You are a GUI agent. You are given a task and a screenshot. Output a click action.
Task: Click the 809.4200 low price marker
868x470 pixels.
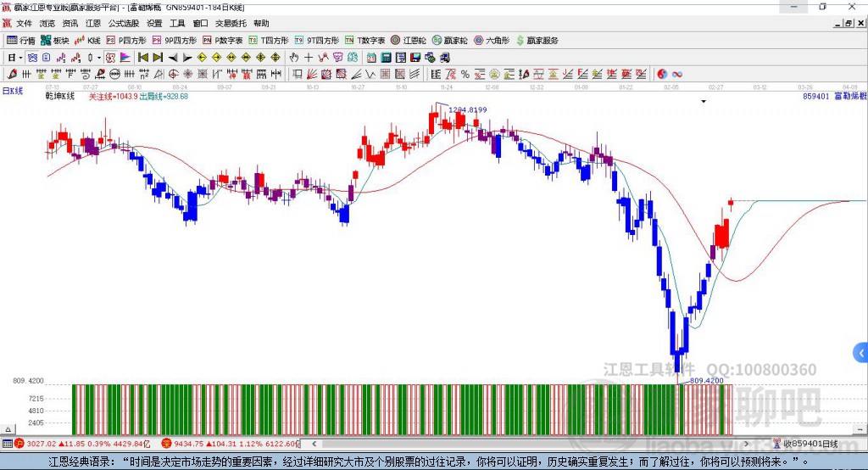click(x=707, y=381)
